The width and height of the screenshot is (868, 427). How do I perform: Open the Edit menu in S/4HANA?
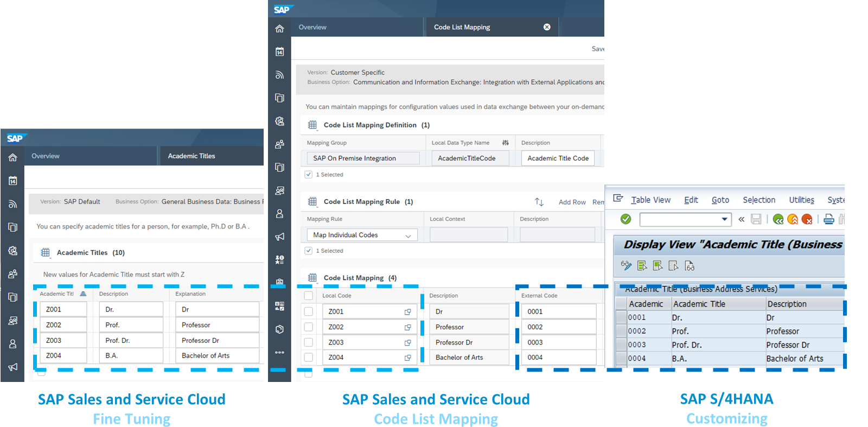point(691,200)
